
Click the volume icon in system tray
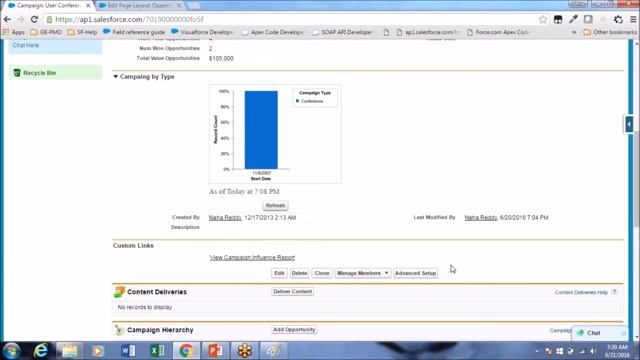click(x=593, y=351)
